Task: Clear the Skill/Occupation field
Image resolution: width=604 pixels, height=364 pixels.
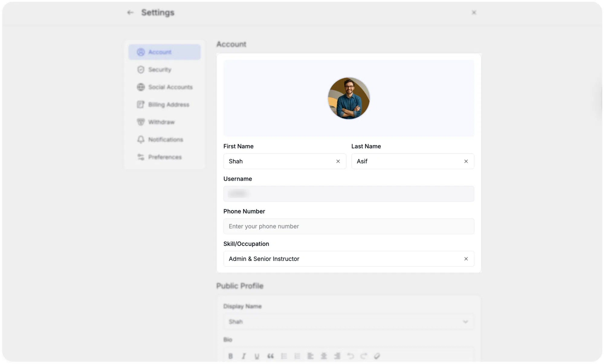Action: (466, 259)
